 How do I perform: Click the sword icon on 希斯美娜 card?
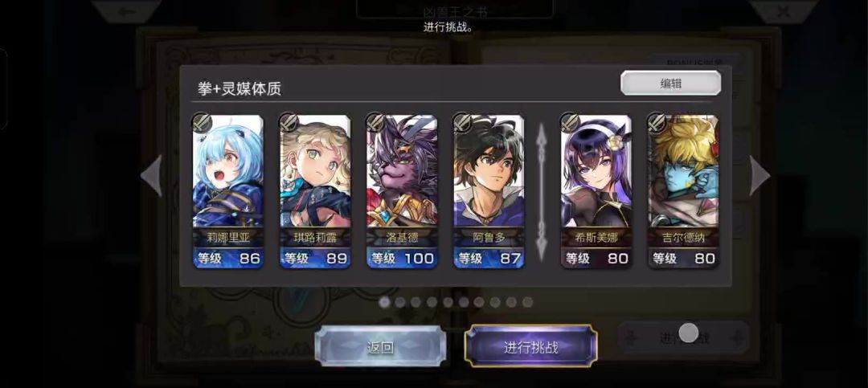(x=570, y=122)
